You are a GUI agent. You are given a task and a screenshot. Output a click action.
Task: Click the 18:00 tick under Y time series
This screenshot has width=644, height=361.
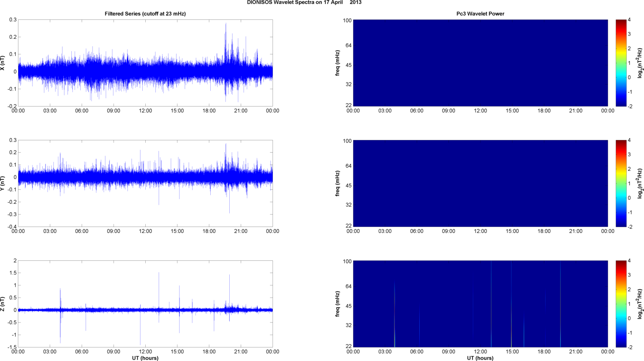click(x=209, y=231)
